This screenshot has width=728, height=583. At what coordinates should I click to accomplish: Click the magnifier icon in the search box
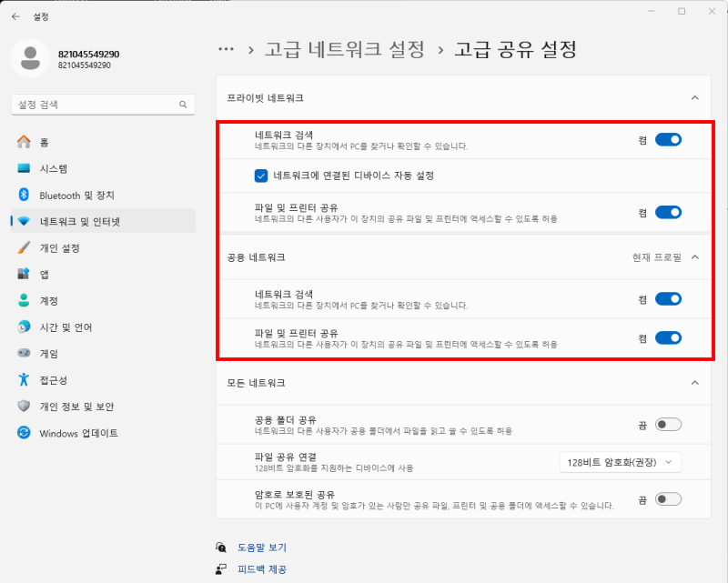pos(183,105)
